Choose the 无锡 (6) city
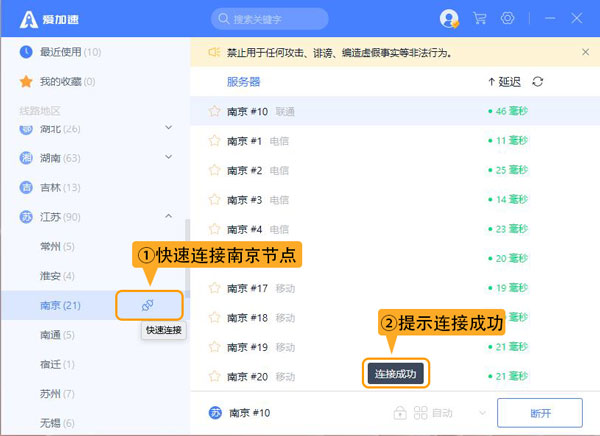Image resolution: width=600 pixels, height=436 pixels. pos(57,423)
